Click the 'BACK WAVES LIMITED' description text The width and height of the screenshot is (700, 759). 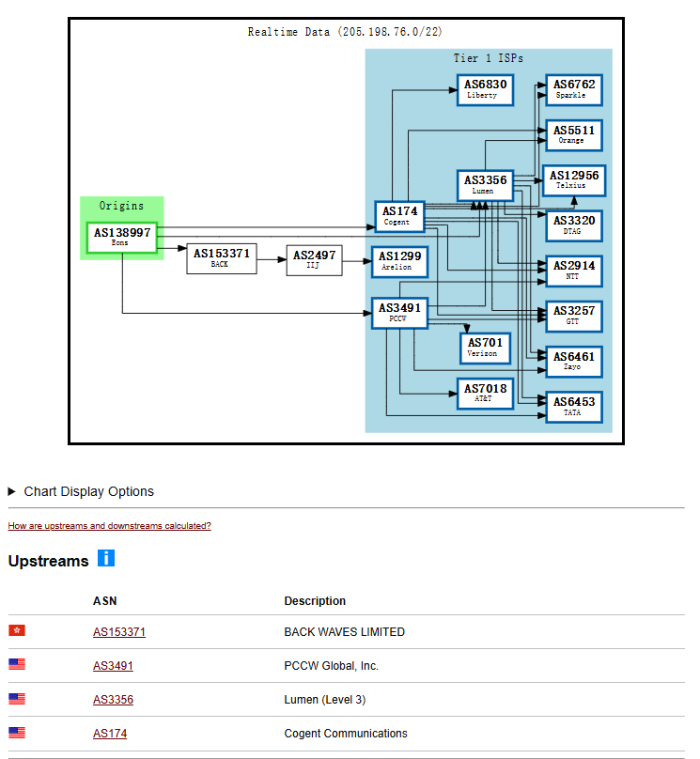coord(344,632)
